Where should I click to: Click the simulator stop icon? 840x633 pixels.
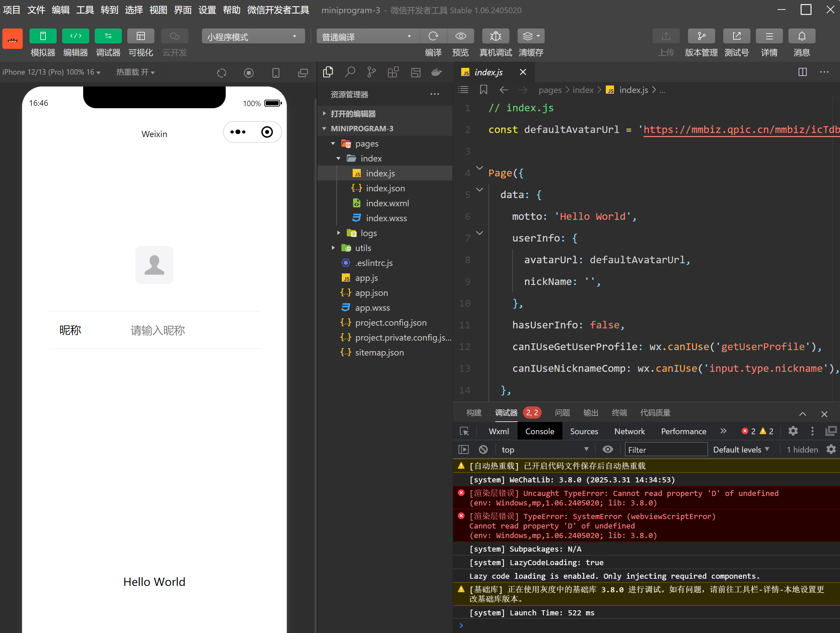(249, 73)
